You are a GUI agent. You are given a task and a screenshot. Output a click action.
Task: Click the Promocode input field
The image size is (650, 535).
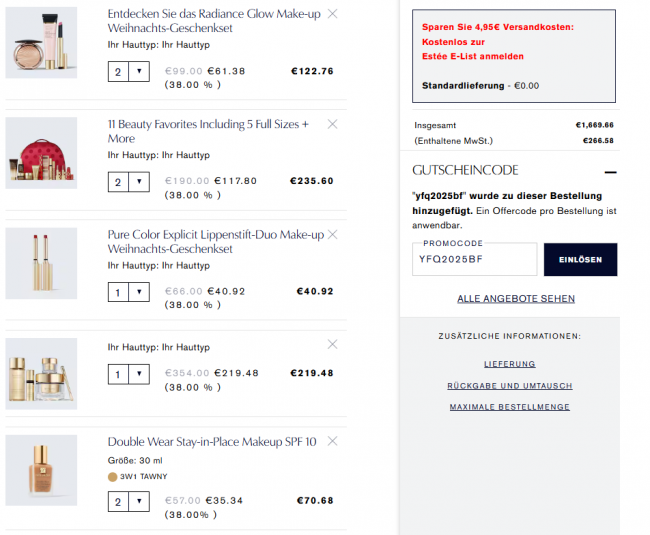474,260
